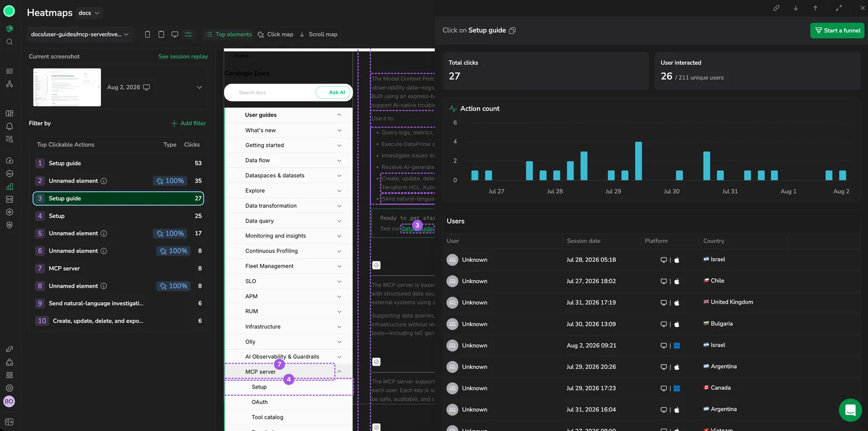Select 'Create, update, delete, and expo...' action row

pos(118,321)
